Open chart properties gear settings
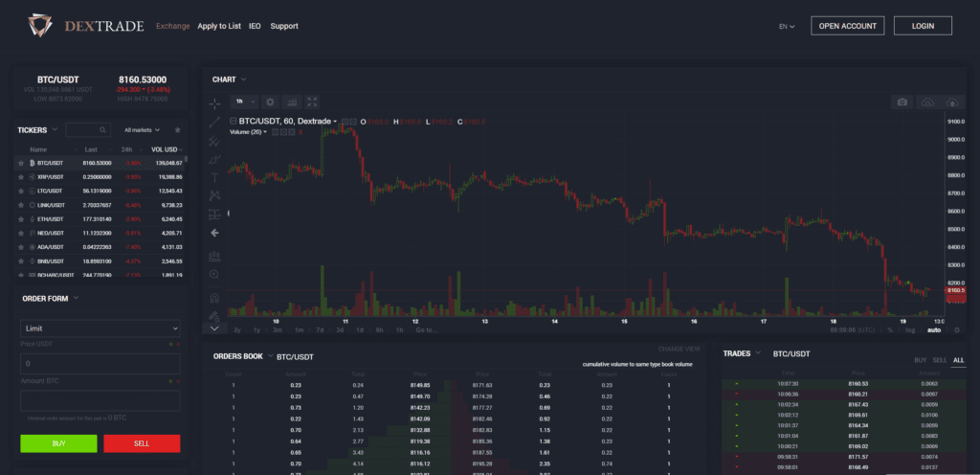 [270, 102]
